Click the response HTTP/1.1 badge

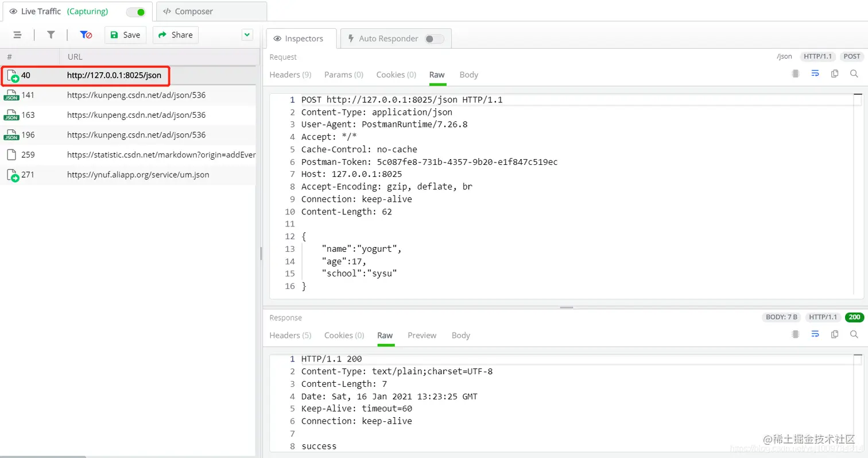(823, 317)
